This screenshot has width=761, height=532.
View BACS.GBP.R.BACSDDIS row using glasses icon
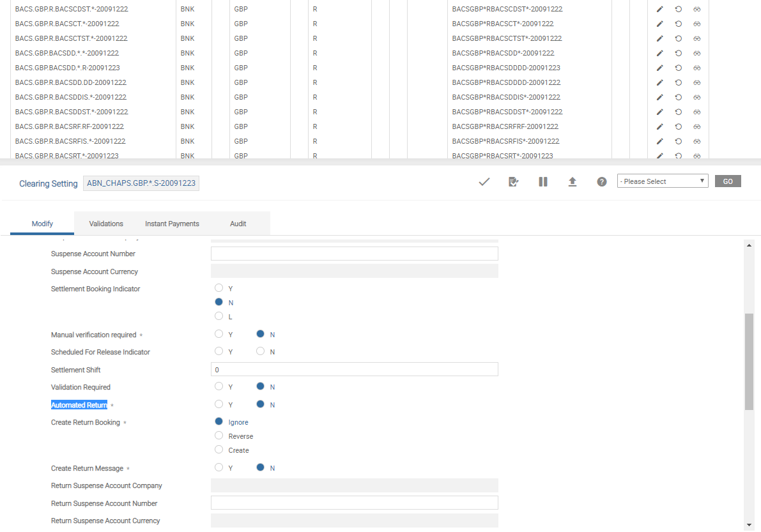click(697, 97)
